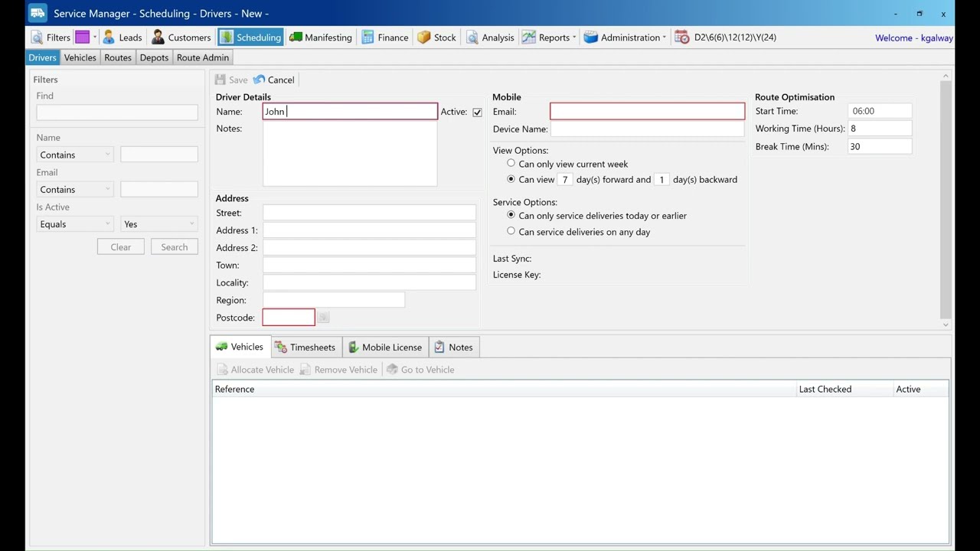Switch to the Depots tab
The image size is (980, 551).
pos(154,57)
